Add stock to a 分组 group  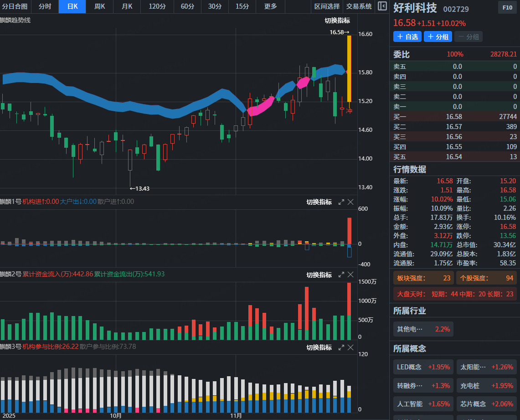[x=438, y=37]
